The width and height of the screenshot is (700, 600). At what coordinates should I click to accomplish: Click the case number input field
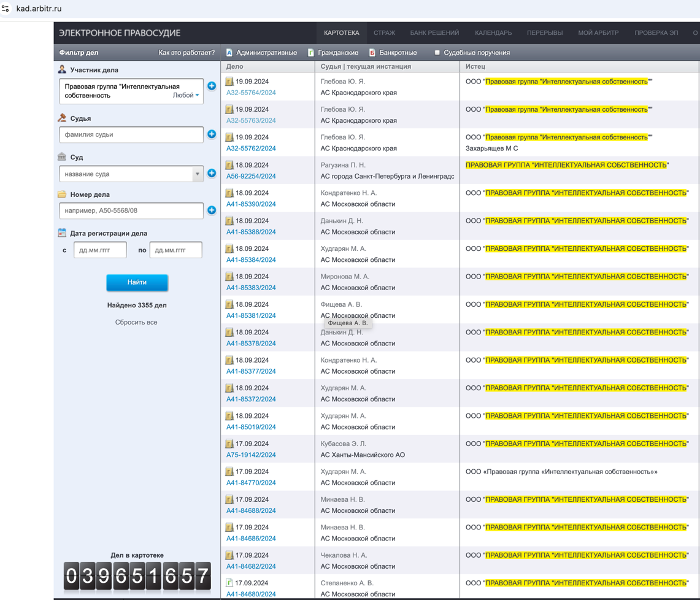(131, 210)
